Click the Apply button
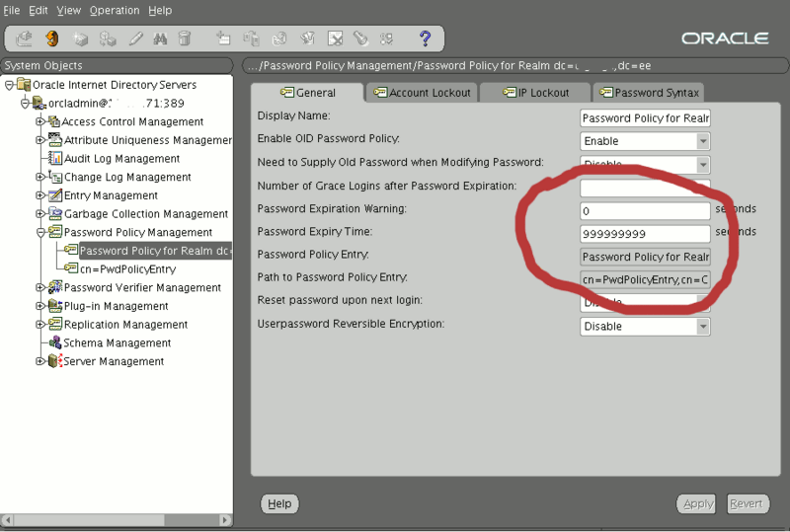The width and height of the screenshot is (790, 532). click(695, 503)
